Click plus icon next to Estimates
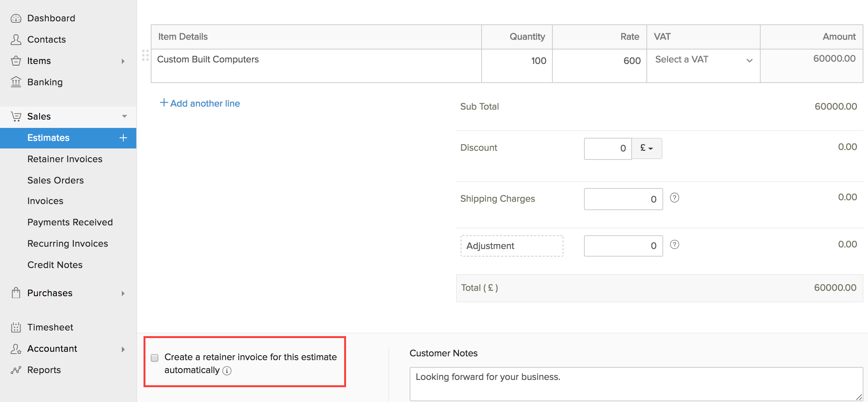This screenshot has height=402, width=868. tap(123, 138)
